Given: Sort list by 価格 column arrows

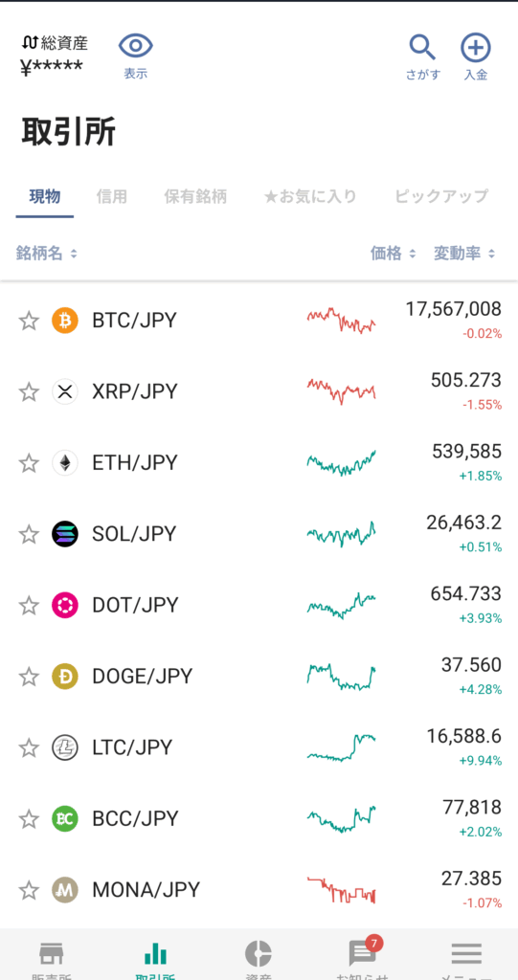Looking at the screenshot, I should click(413, 254).
